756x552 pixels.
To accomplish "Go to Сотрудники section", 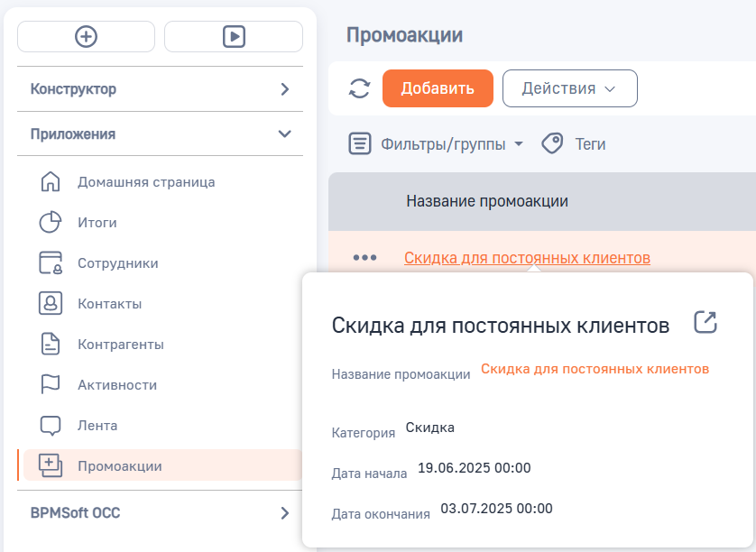I will click(x=117, y=263).
